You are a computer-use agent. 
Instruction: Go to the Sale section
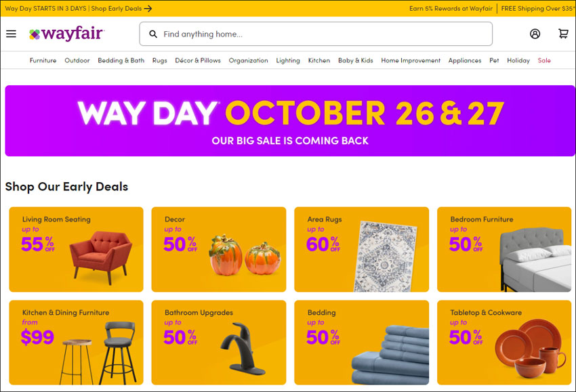tap(544, 60)
